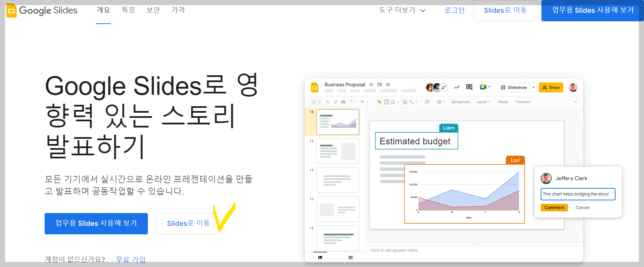Expand the 도구 더보기 dropdown

click(402, 10)
